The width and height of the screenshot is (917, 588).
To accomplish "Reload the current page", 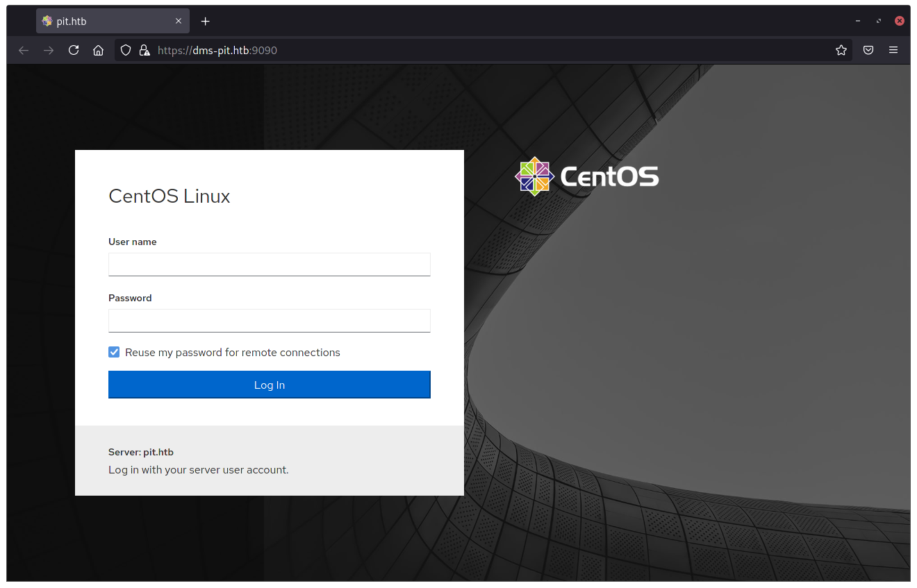I will click(x=74, y=50).
